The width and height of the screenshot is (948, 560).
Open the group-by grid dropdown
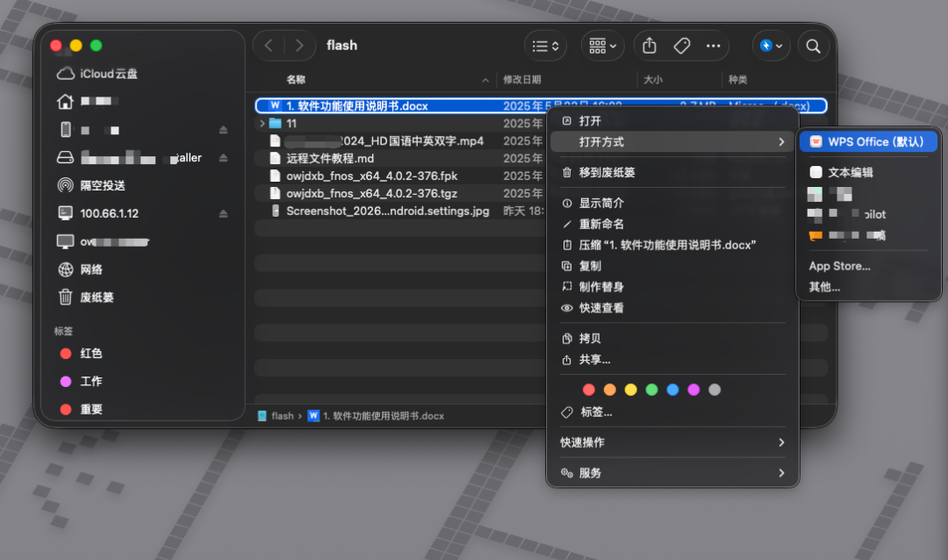coord(603,46)
